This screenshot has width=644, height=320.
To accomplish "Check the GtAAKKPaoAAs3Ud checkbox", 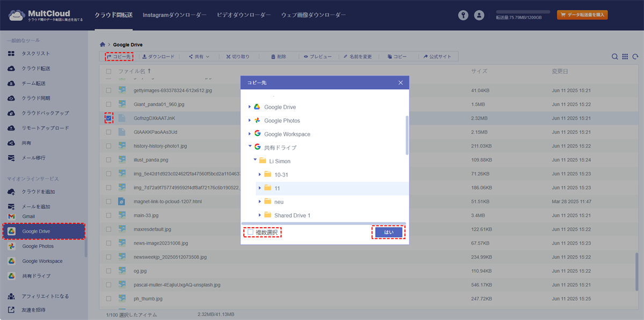I will point(108,132).
